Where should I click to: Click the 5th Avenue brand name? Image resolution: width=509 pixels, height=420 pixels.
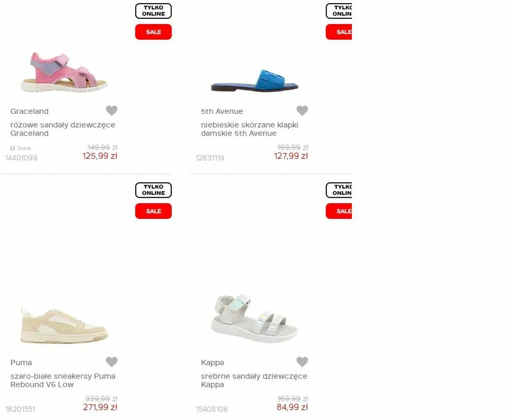pyautogui.click(x=222, y=111)
